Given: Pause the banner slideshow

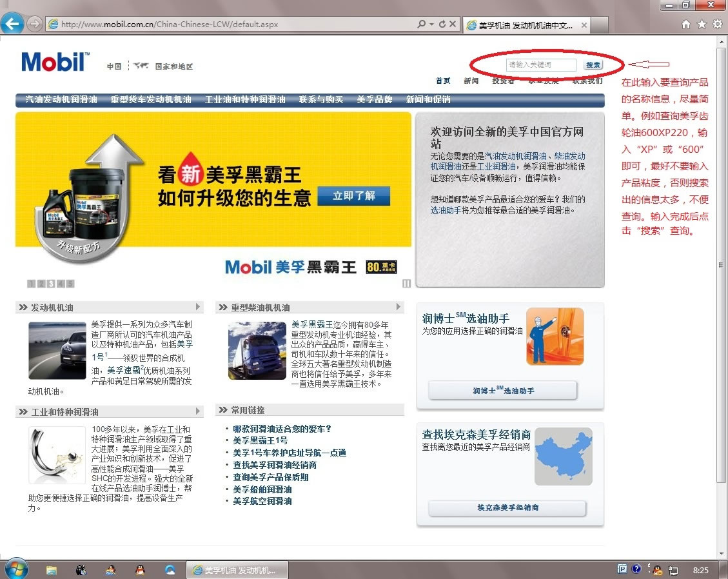Looking at the screenshot, I should pyautogui.click(x=406, y=283).
